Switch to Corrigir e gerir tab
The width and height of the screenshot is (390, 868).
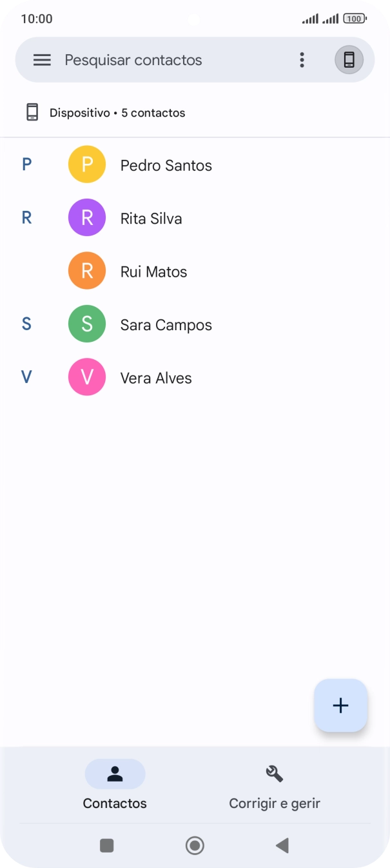point(275,784)
